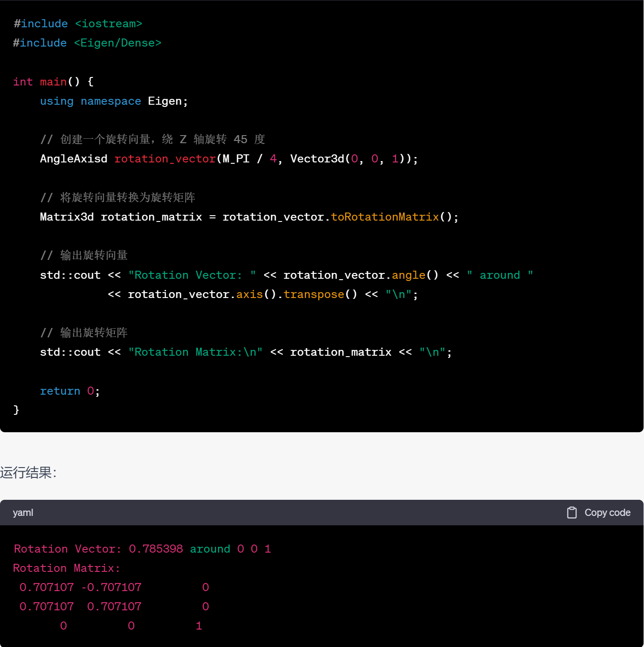644x647 pixels.
Task: Click 'using namespace Eigen;' line
Action: point(114,101)
